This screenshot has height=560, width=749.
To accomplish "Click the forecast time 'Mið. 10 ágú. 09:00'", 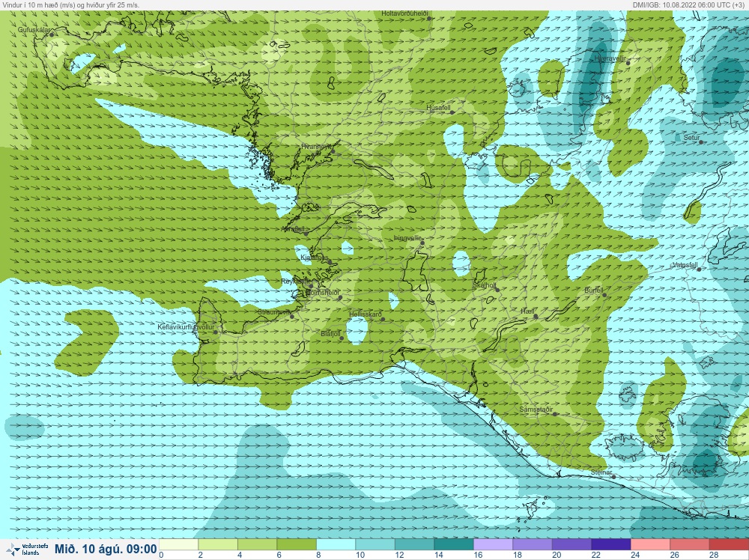I will (106, 549).
